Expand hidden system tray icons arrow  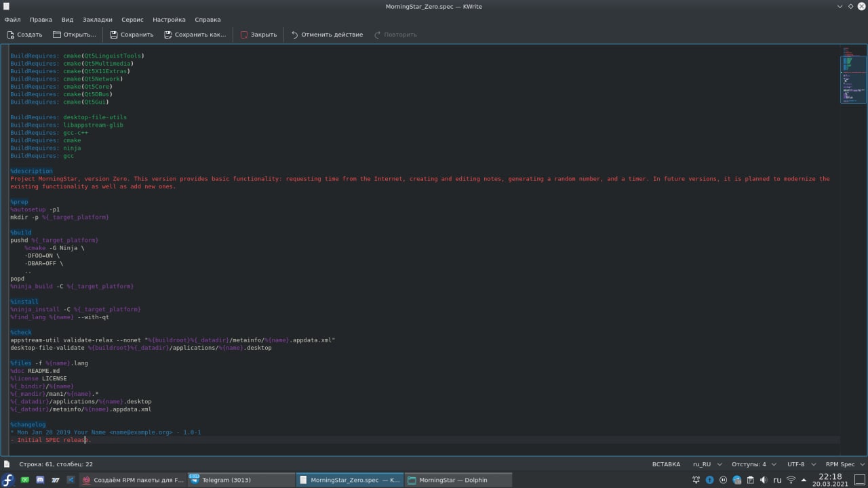(804, 480)
